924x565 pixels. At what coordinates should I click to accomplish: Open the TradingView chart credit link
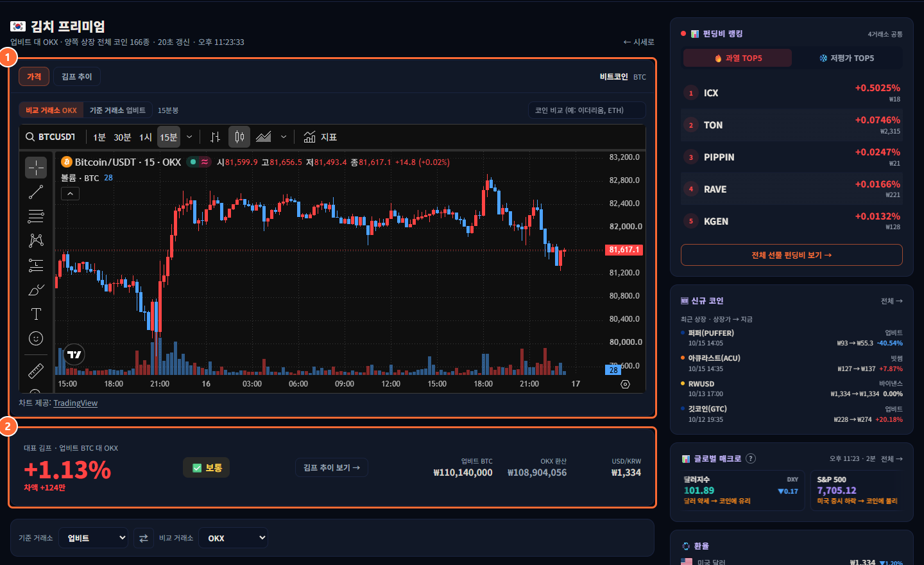pos(76,403)
